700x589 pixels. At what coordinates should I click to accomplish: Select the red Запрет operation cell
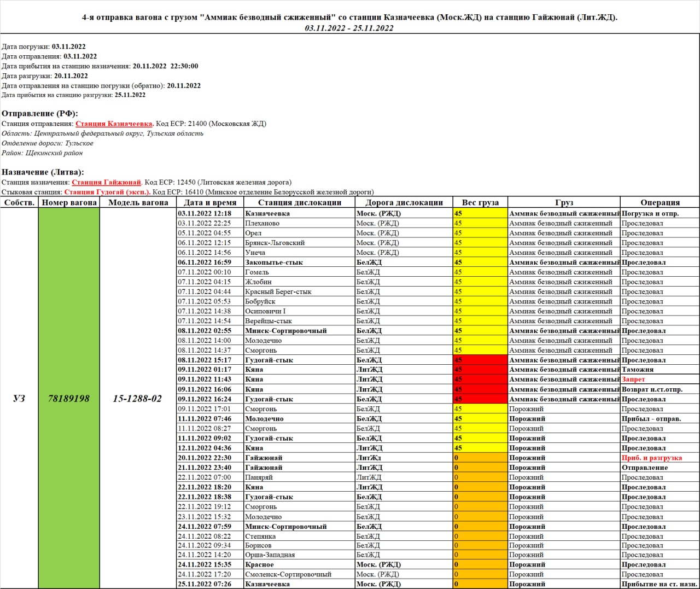(x=633, y=380)
